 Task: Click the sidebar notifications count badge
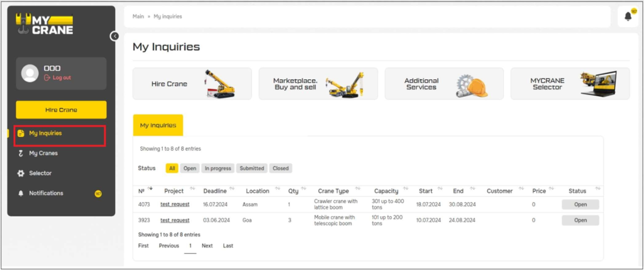pos(98,193)
